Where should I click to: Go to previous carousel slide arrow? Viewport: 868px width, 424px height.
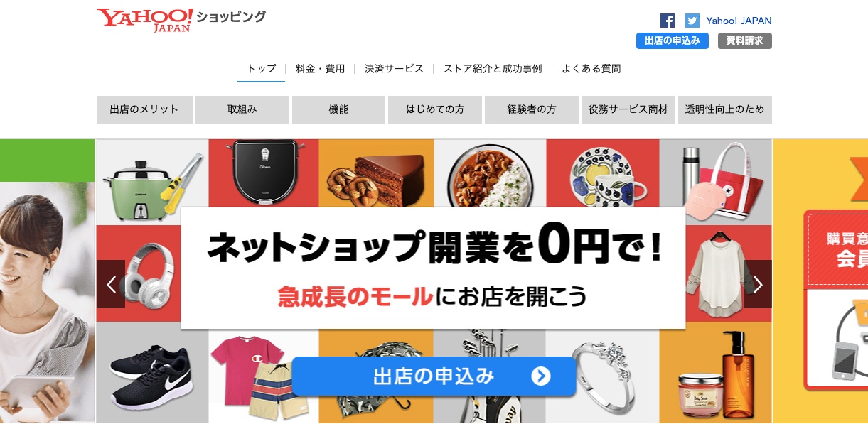click(x=111, y=284)
